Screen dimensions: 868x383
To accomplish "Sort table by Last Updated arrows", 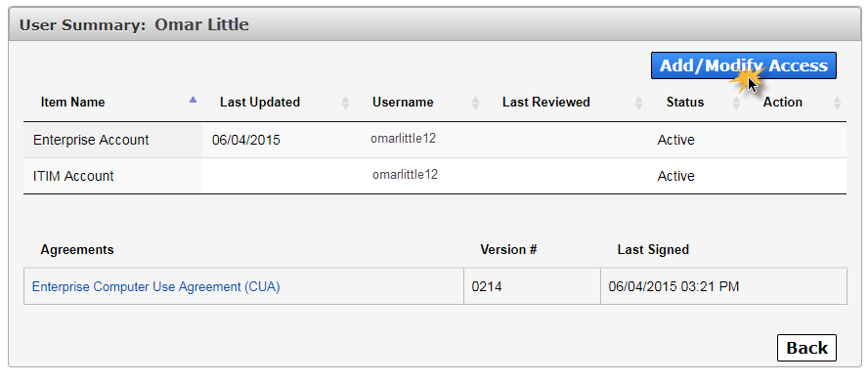I will (345, 103).
